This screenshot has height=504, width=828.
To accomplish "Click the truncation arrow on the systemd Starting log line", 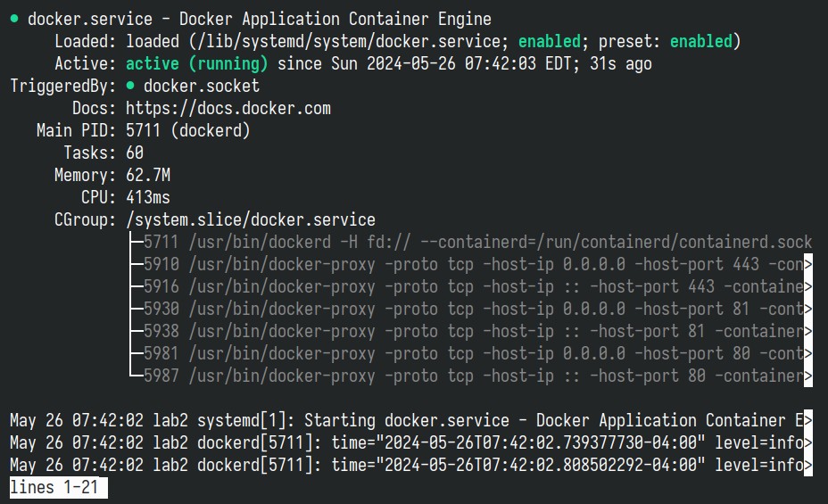I will point(808,420).
